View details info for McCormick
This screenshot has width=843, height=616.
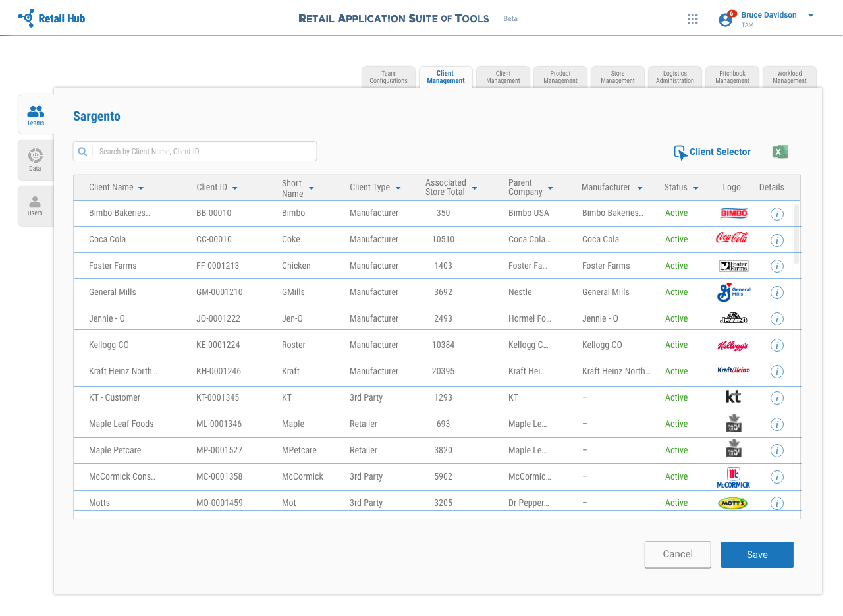tap(777, 477)
